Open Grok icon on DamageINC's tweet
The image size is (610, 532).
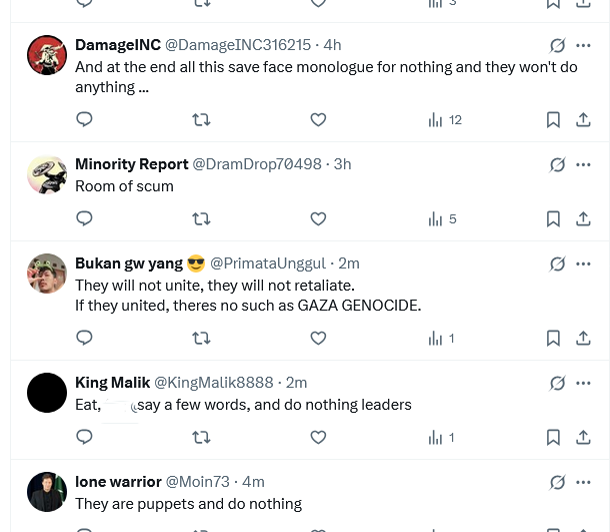[x=557, y=45]
